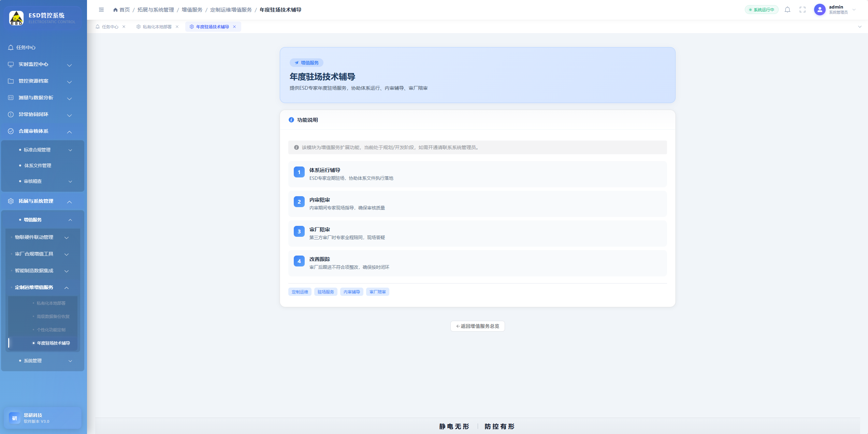
Task: Click the 思研科技 badge icon in footer
Action: pos(15,418)
